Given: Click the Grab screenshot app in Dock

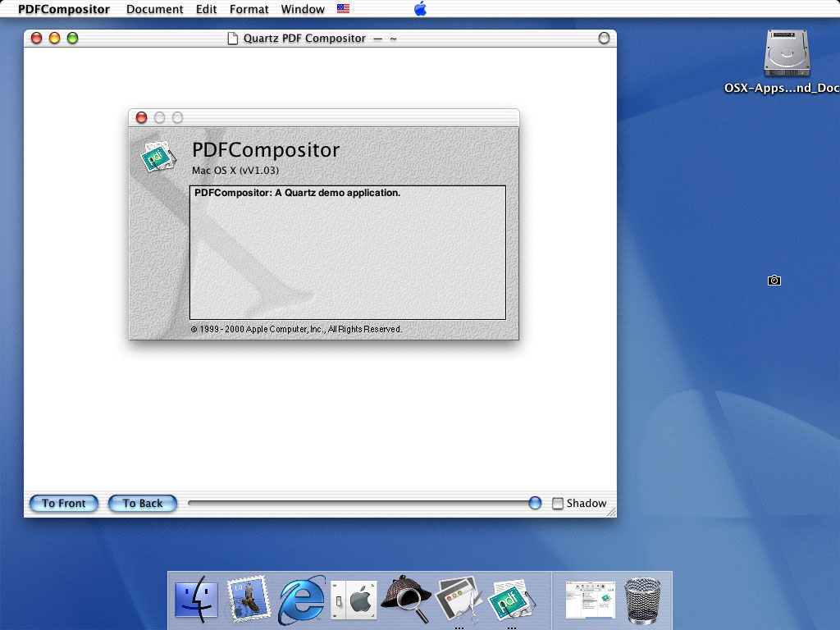Looking at the screenshot, I should click(x=459, y=599).
